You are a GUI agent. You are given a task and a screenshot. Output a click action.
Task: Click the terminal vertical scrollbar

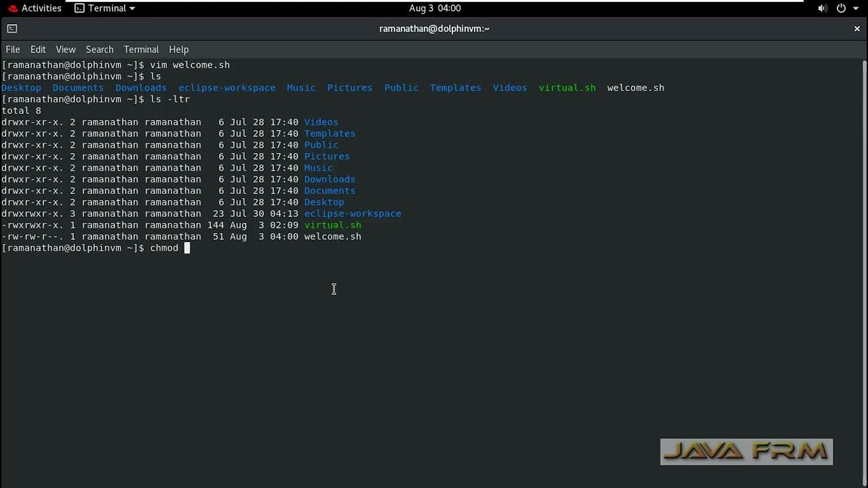[864, 271]
